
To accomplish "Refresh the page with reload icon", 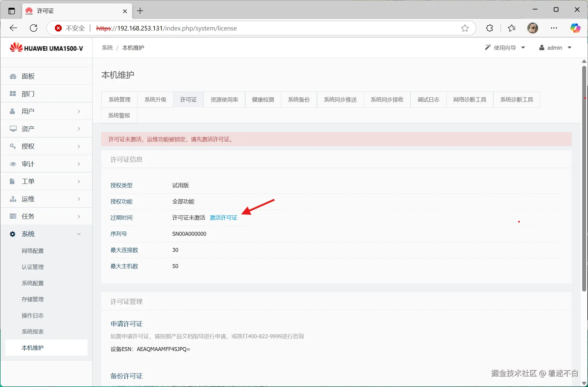I will (34, 28).
